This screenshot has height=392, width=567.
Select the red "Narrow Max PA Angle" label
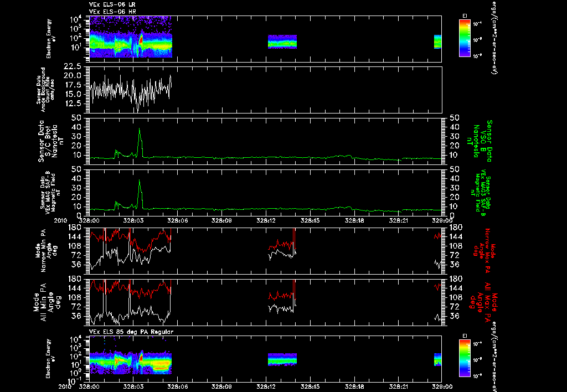click(x=484, y=250)
